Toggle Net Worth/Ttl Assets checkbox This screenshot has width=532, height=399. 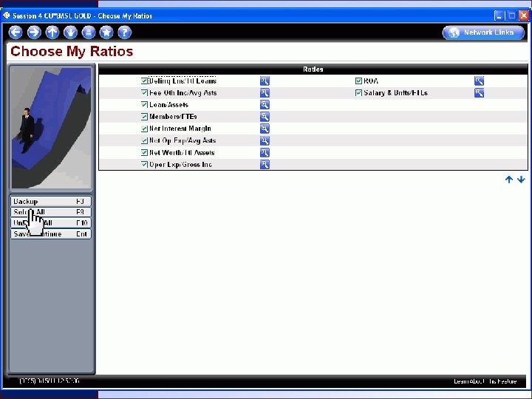tap(144, 153)
